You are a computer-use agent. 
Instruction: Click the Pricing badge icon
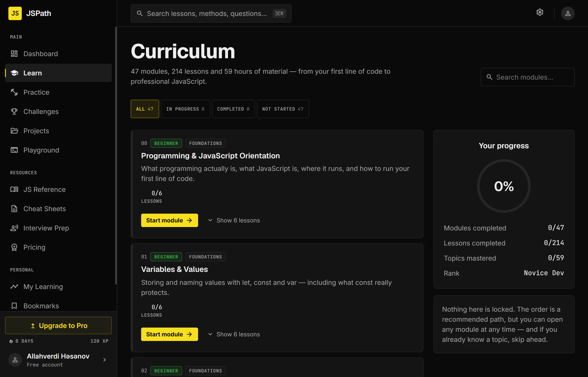click(x=14, y=247)
